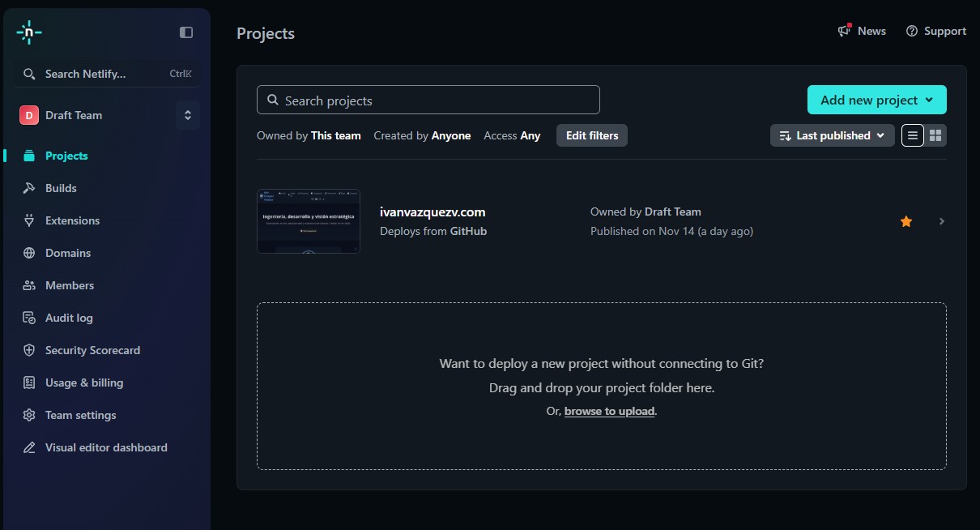Image resolution: width=980 pixels, height=530 pixels.
Task: Open Extensions plug icon
Action: pos(29,220)
